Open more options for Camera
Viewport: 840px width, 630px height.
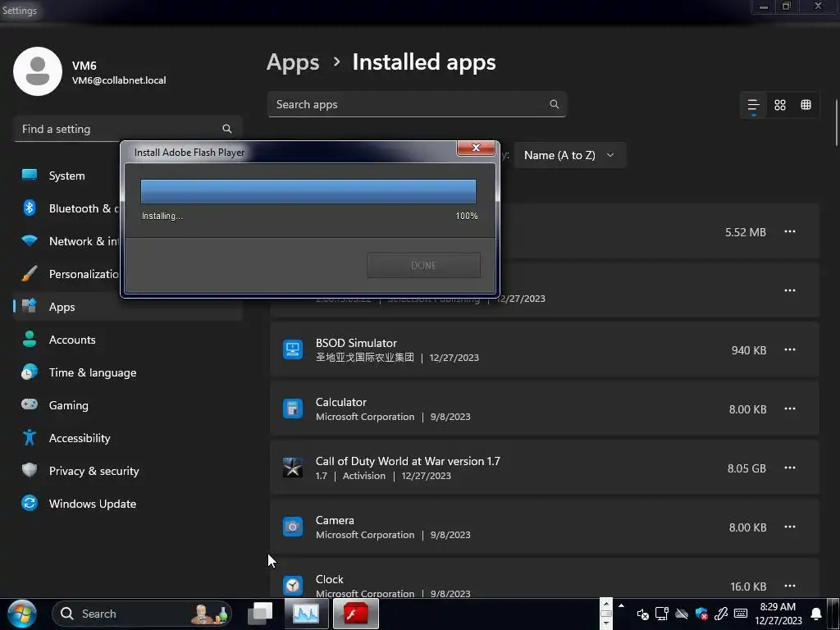[x=790, y=527]
